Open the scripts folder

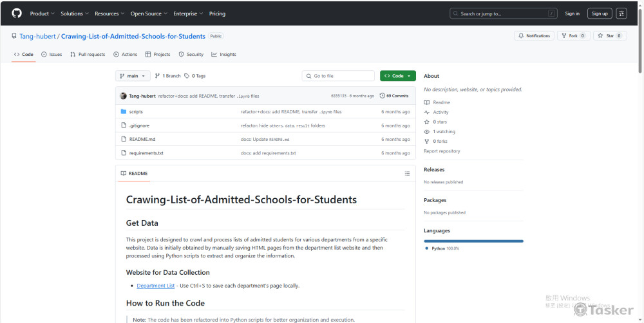coord(136,112)
